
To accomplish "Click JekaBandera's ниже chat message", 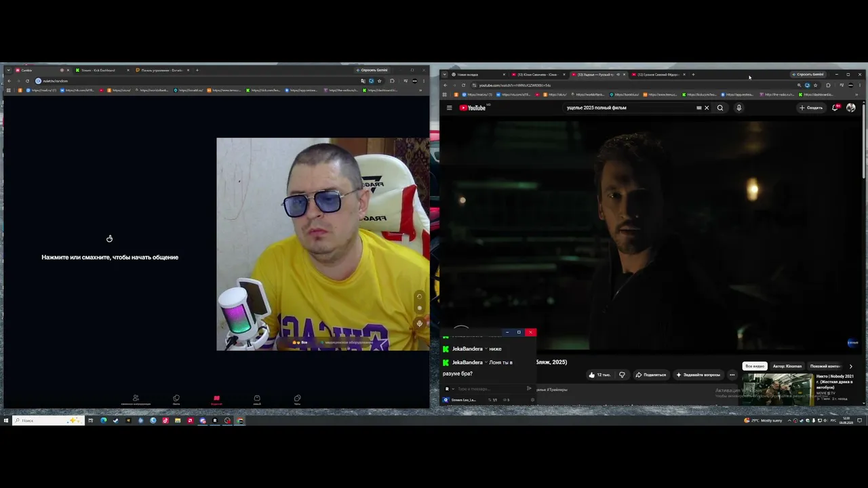I will pyautogui.click(x=495, y=349).
